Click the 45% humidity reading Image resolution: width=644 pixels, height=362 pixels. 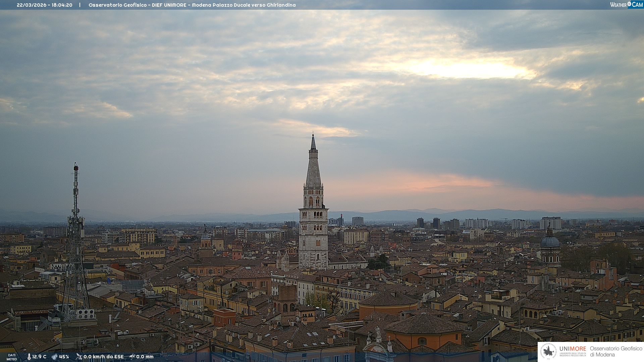click(64, 357)
